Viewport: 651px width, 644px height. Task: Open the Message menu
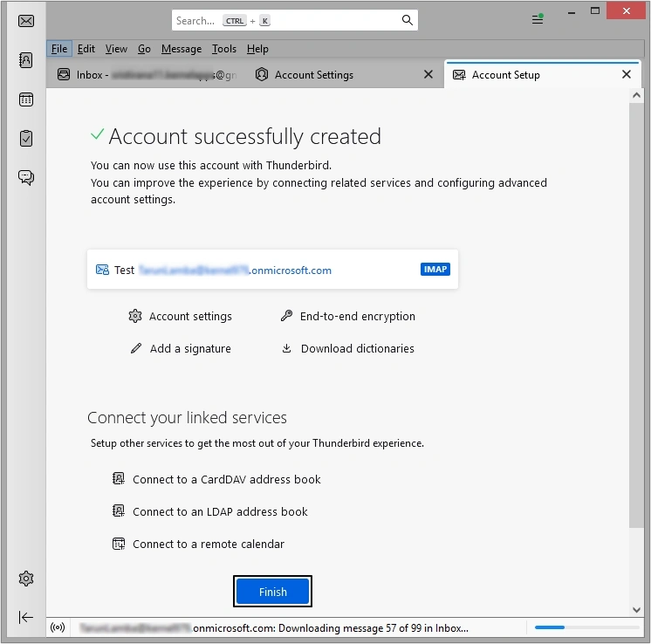point(182,49)
